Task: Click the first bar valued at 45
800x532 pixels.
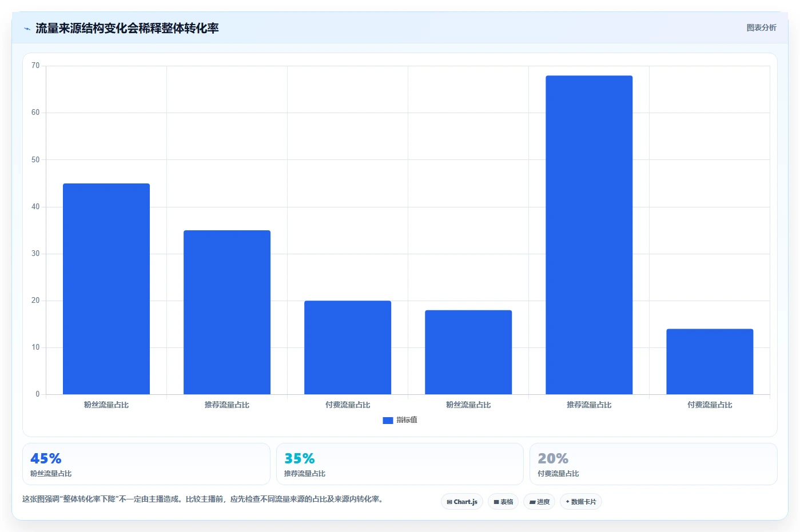Action: click(106, 289)
